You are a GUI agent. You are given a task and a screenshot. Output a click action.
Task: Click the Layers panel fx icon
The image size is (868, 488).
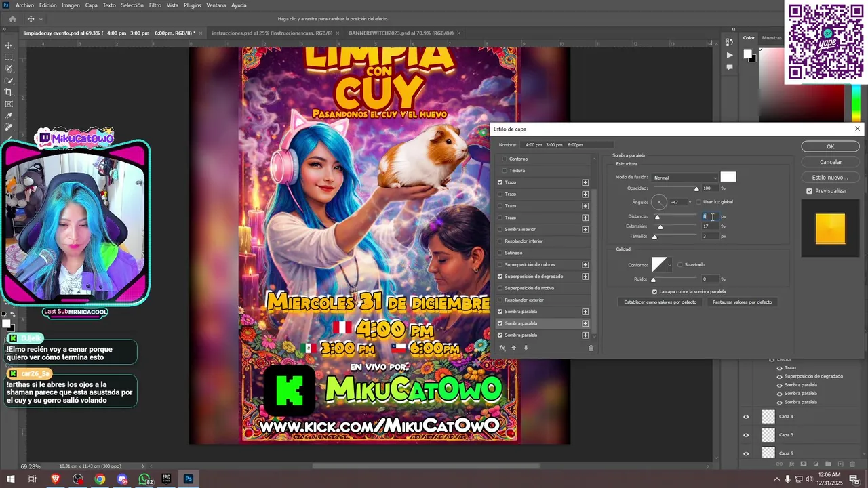pos(791,464)
